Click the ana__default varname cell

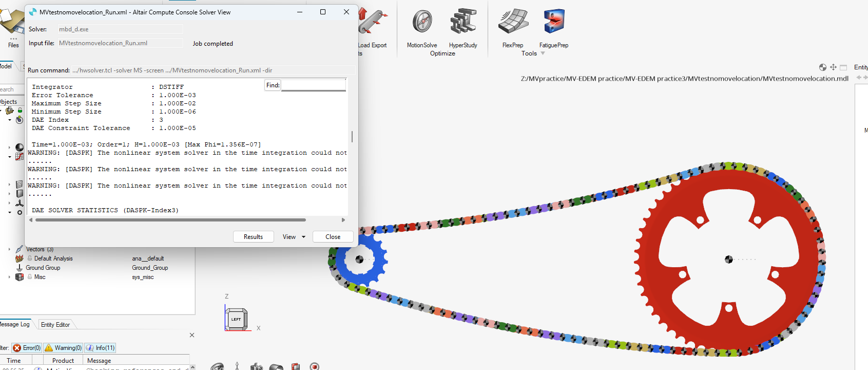point(148,258)
